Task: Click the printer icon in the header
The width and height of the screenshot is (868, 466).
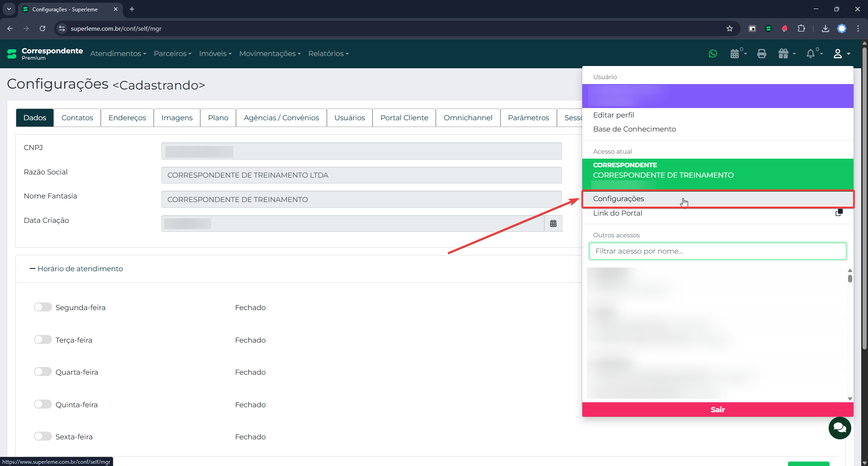Action: pyautogui.click(x=762, y=54)
